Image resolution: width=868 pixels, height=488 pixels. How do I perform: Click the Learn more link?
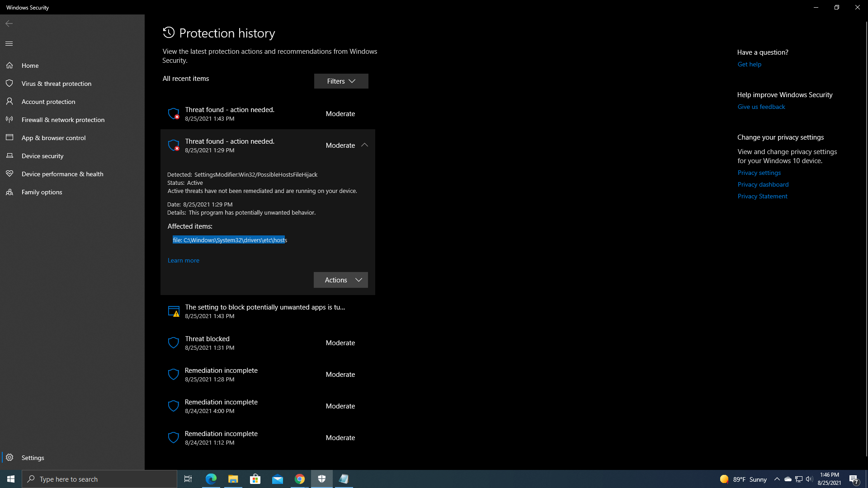point(183,260)
